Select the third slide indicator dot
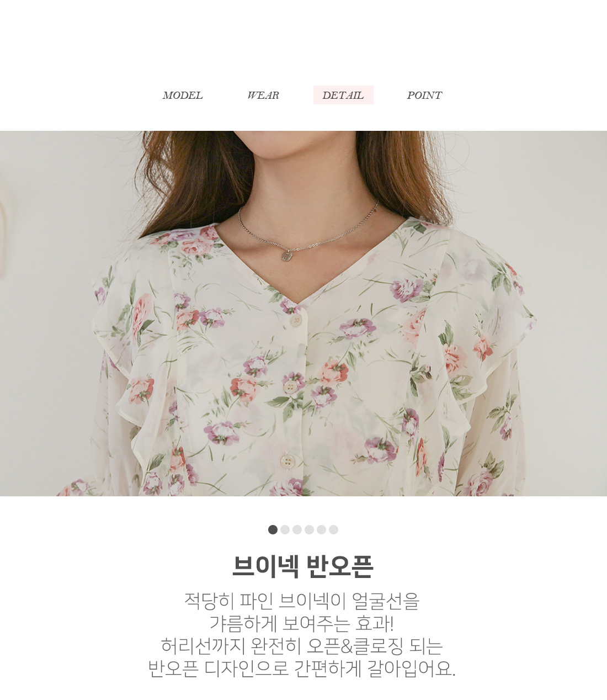 pyautogui.click(x=297, y=529)
